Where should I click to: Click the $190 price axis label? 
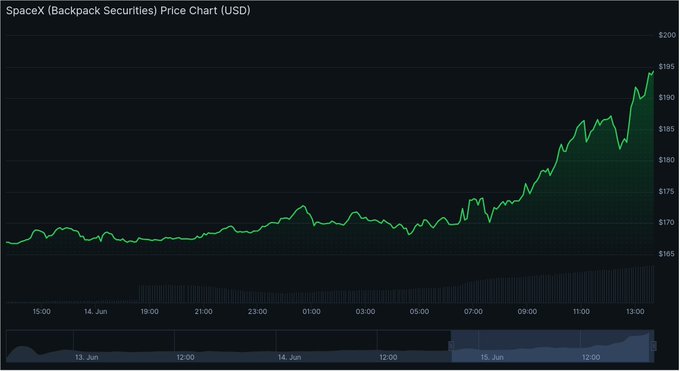coord(667,98)
